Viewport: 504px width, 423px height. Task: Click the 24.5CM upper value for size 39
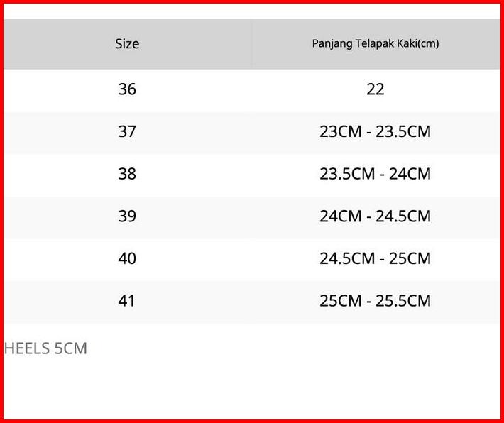coord(403,216)
